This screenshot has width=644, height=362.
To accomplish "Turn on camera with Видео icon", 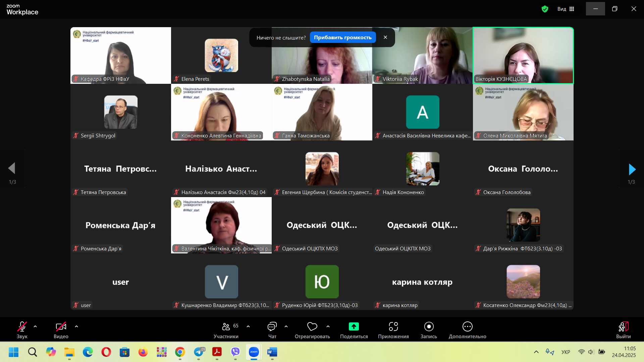I will (61, 330).
